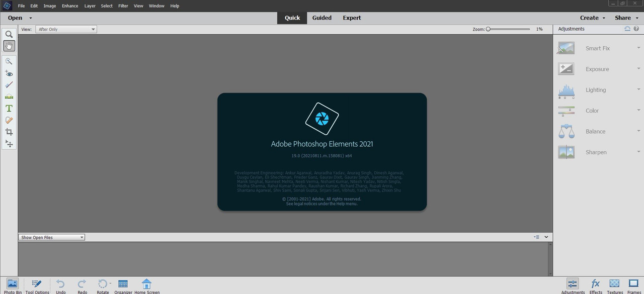Select the Straighten tool

coord(9,96)
